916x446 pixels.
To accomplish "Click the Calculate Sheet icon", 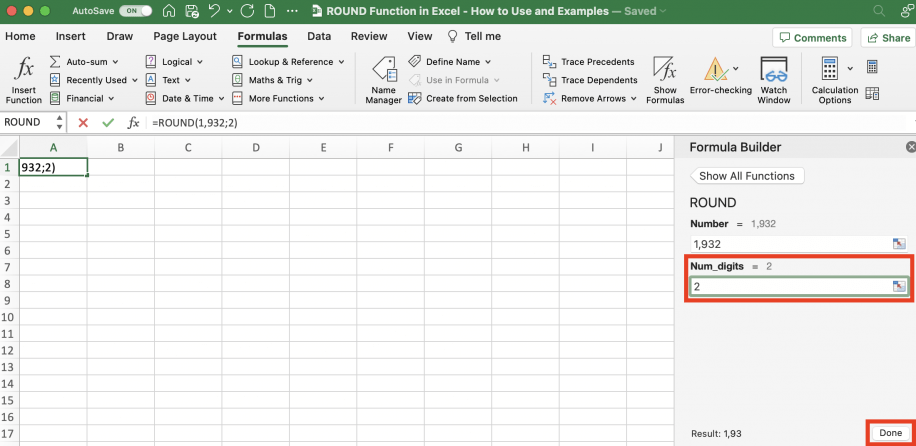I will click(872, 93).
